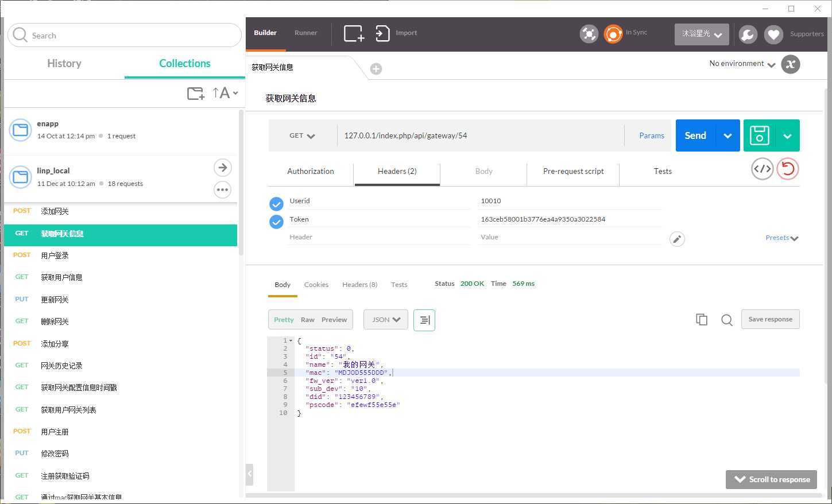Open linp_local collection arrow
832x504 pixels.
[x=223, y=168]
